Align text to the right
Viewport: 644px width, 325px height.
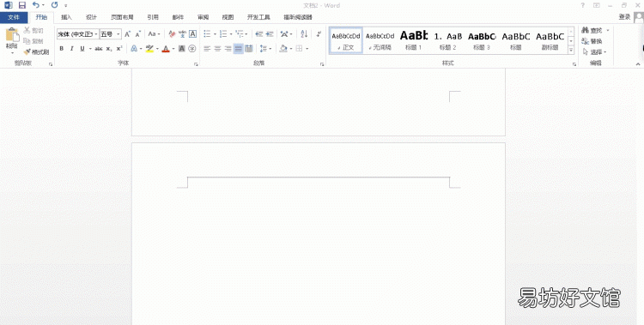pyautogui.click(x=228, y=48)
